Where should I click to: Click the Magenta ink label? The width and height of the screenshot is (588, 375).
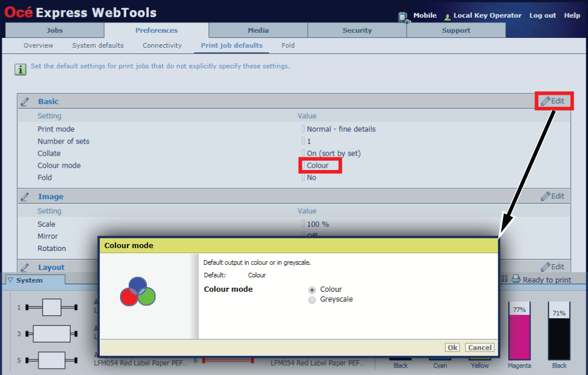(x=519, y=366)
